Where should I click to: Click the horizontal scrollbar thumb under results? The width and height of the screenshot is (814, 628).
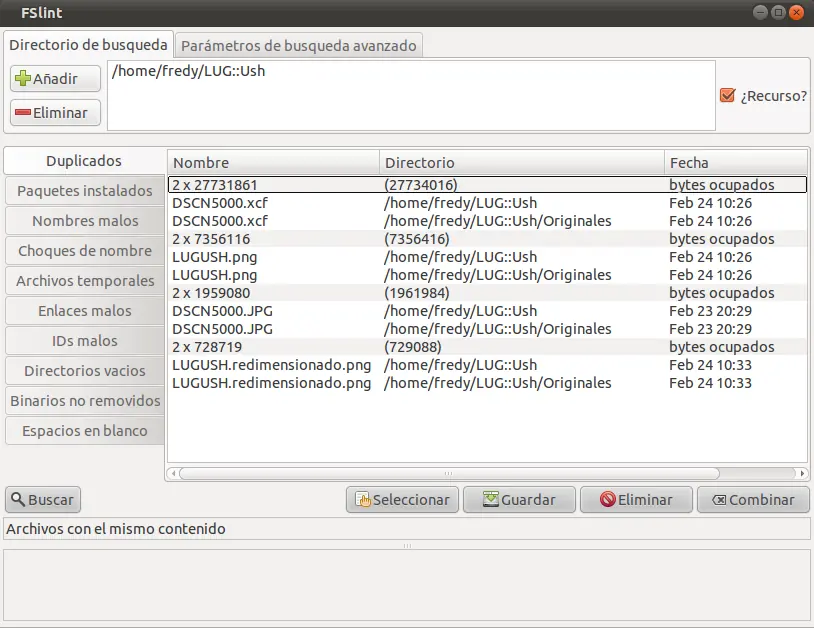coord(449,473)
